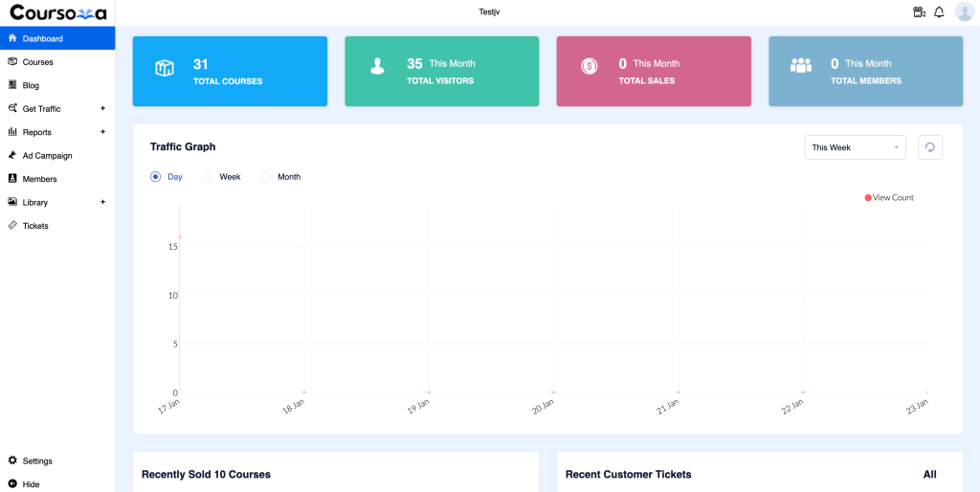The height and width of the screenshot is (492, 980).
Task: Expand the Library submenu
Action: (102, 202)
